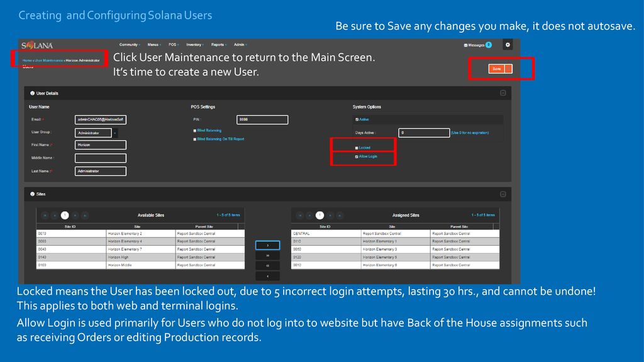This screenshot has height=362, width=644.
Task: Click the Sites section icon
Action: tap(32, 194)
